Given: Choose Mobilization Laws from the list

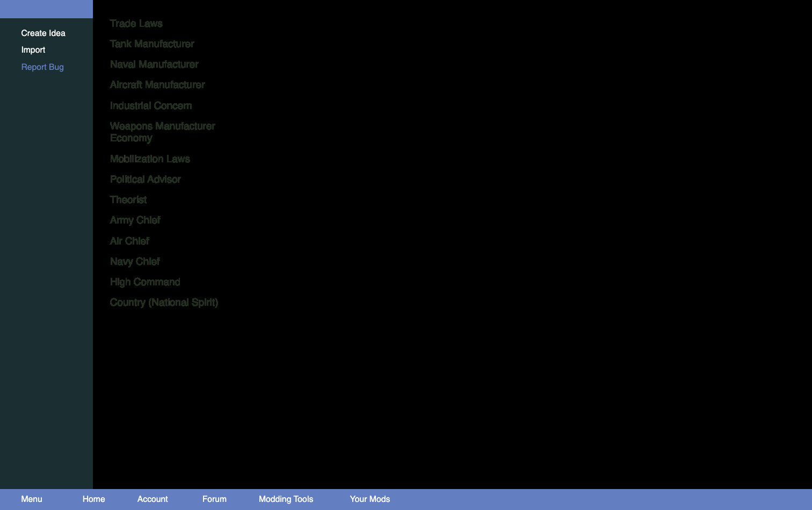Looking at the screenshot, I should [x=150, y=159].
